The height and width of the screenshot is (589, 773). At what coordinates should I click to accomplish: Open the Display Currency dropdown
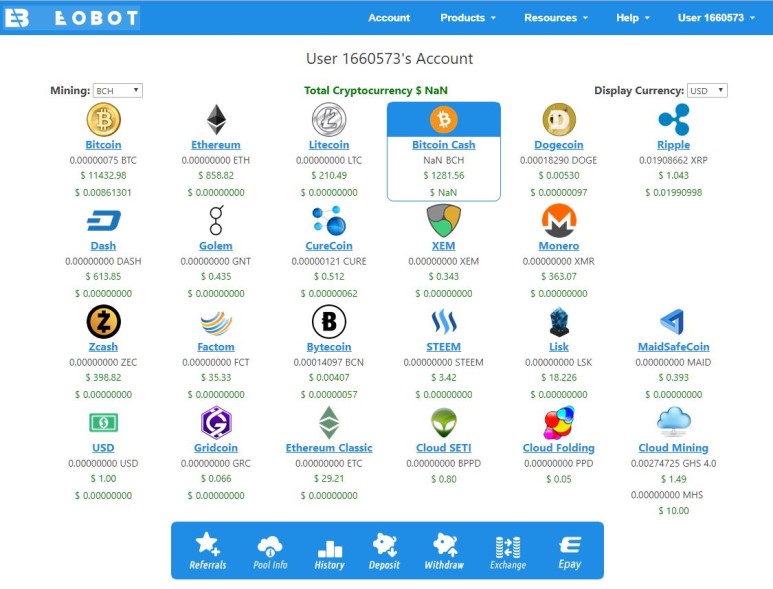click(707, 91)
